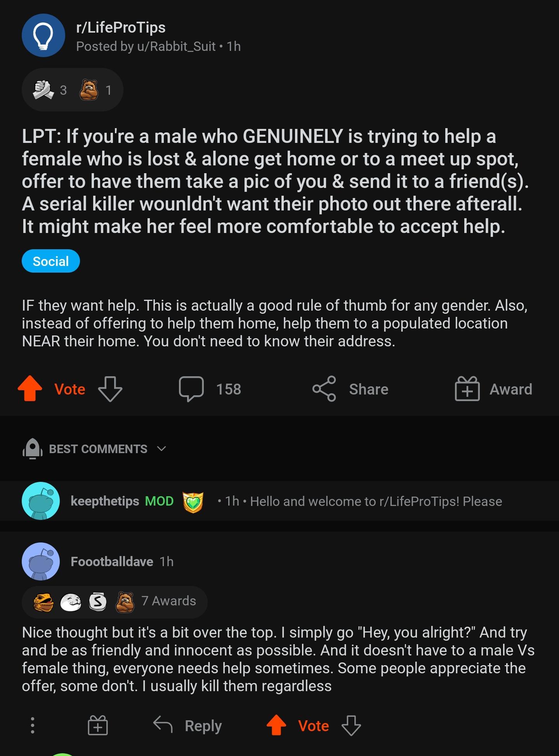The image size is (559, 756).
Task: Show Foootballdave's 7 Awards list
Action: click(x=115, y=601)
